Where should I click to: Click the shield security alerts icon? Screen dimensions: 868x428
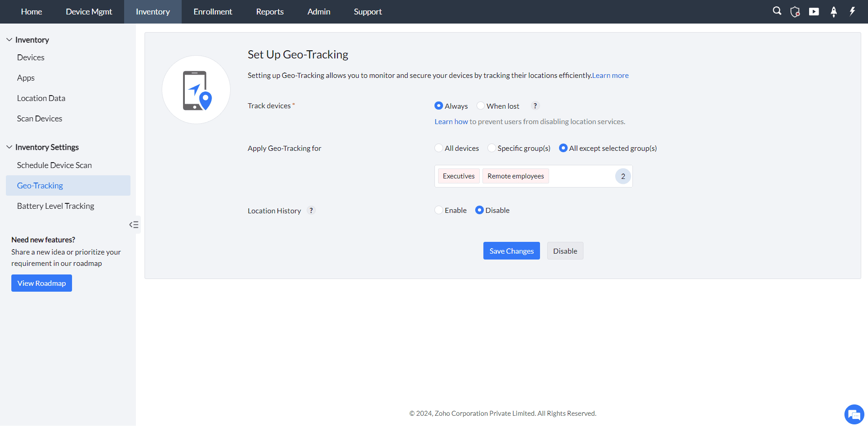coord(796,11)
